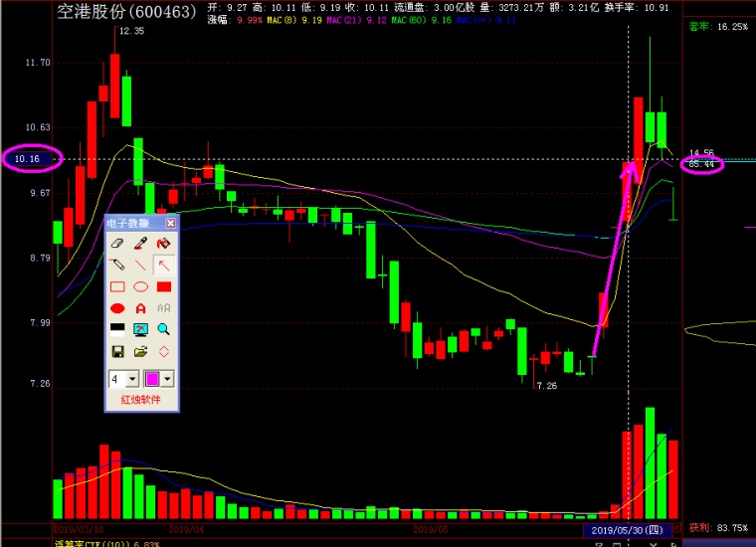Click the 10.16 crosshair price label
Viewport: 756px width, 547px height.
tap(27, 159)
